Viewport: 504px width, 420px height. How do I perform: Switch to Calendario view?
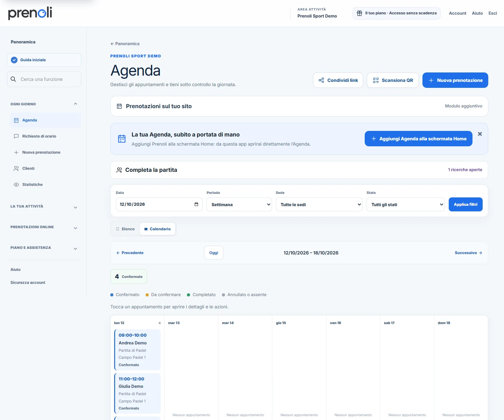(x=157, y=229)
